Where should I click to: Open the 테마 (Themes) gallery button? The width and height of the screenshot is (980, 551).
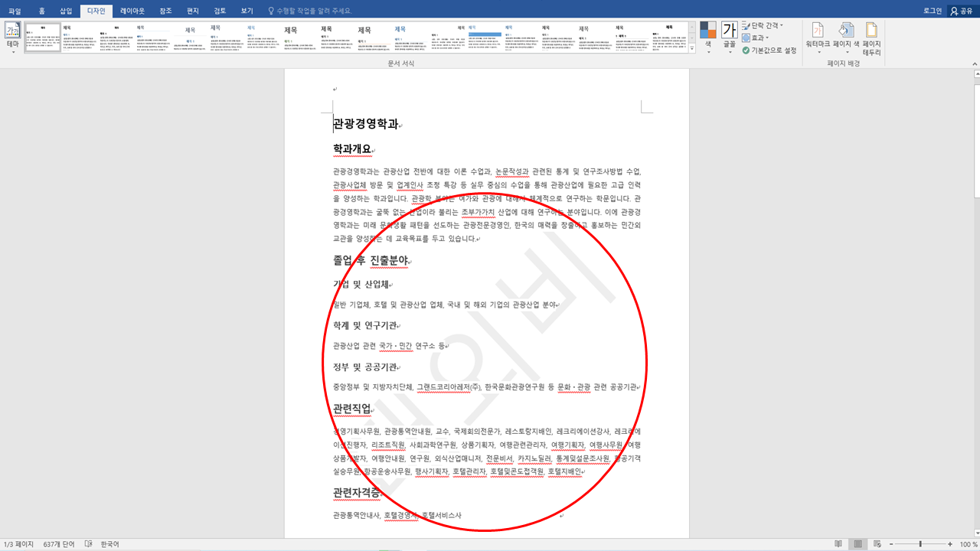pyautogui.click(x=12, y=37)
